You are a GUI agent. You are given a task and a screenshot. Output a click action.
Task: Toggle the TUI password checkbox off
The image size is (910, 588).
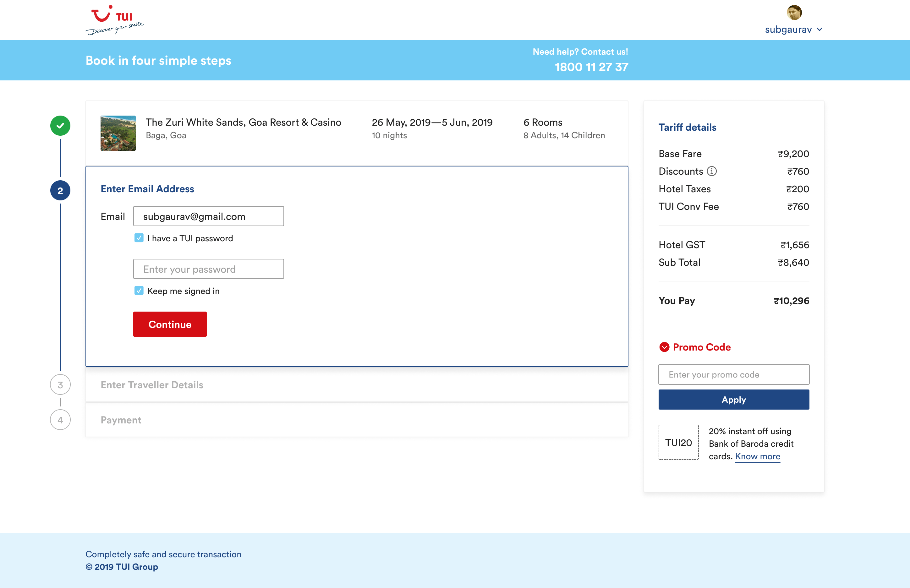139,238
